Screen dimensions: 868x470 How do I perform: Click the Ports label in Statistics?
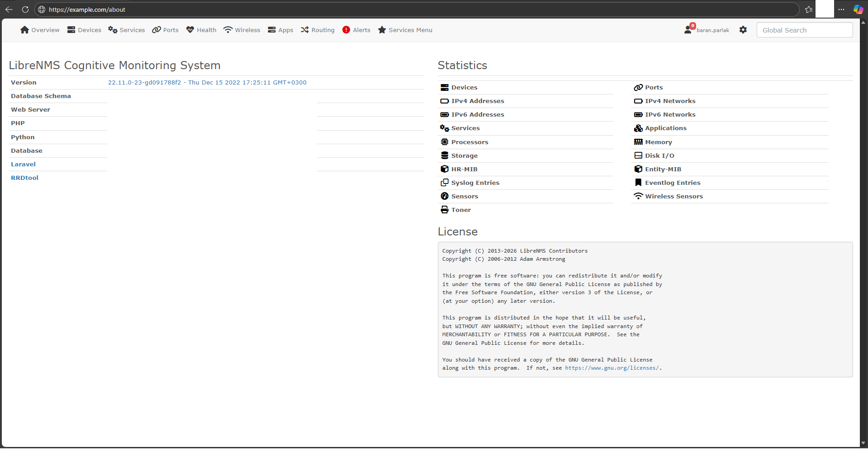[654, 88]
